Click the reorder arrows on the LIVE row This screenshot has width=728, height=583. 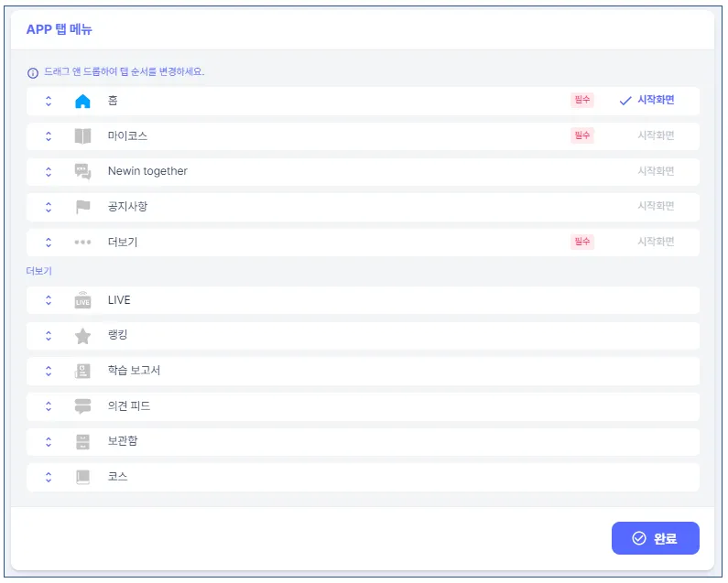click(49, 300)
